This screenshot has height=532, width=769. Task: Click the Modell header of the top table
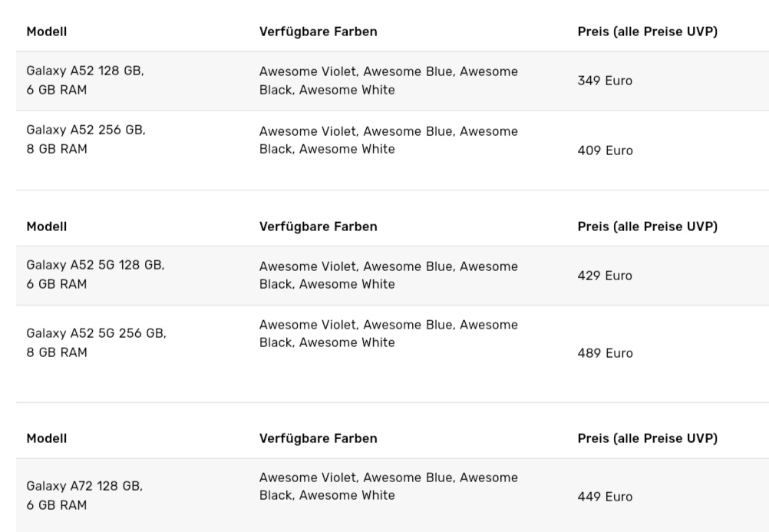pyautogui.click(x=47, y=32)
